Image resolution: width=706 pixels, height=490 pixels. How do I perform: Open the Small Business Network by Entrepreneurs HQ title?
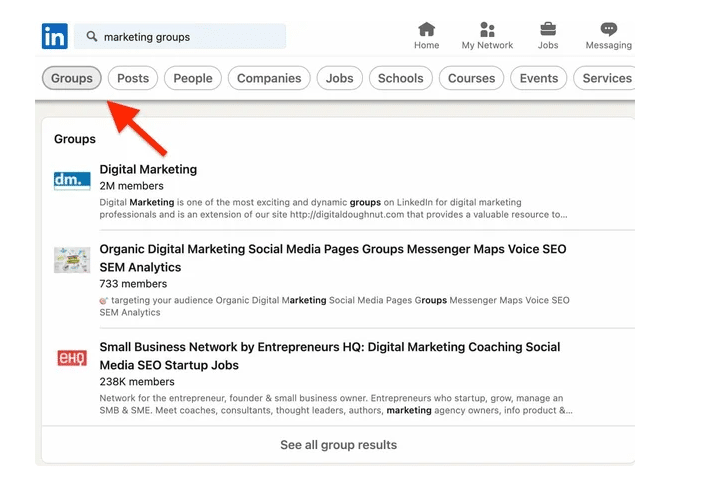pos(330,356)
